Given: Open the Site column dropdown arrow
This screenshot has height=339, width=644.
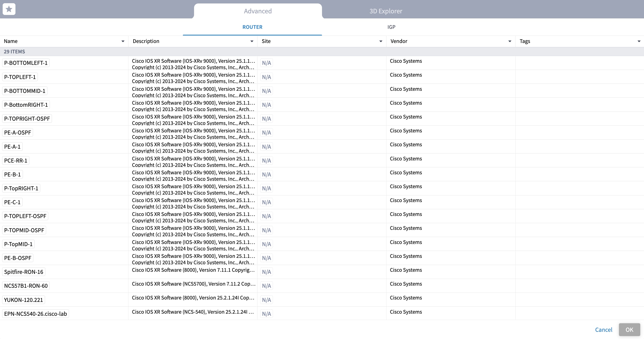Looking at the screenshot, I should pos(381,41).
